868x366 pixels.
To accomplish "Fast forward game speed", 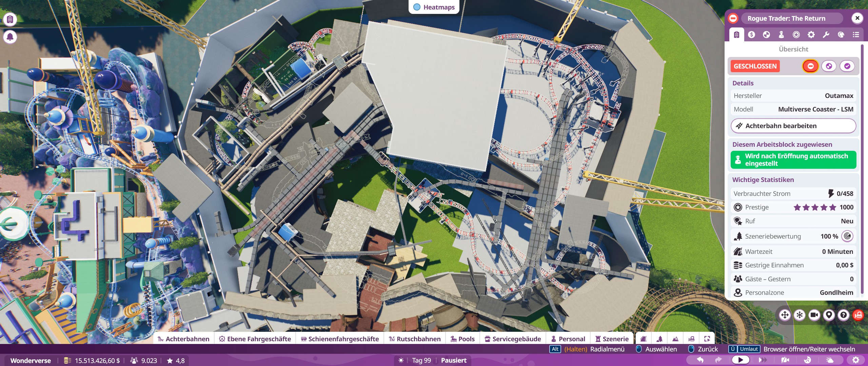I will point(763,360).
